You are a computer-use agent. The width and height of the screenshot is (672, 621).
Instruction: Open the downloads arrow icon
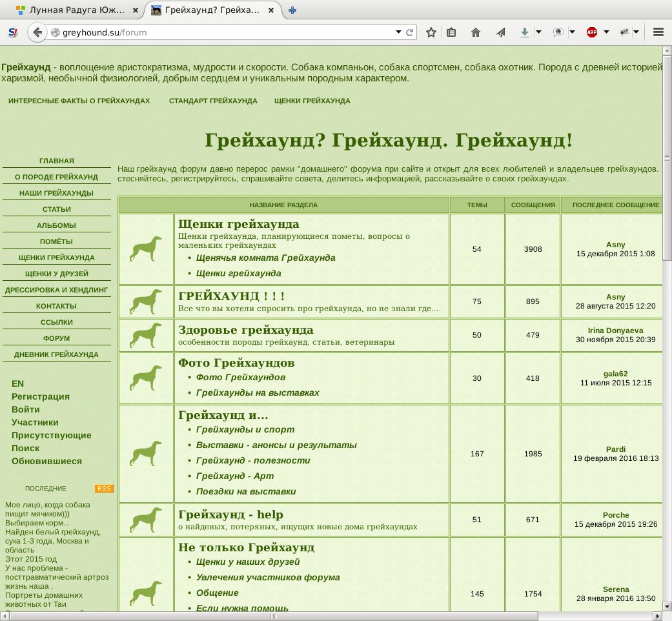click(525, 32)
